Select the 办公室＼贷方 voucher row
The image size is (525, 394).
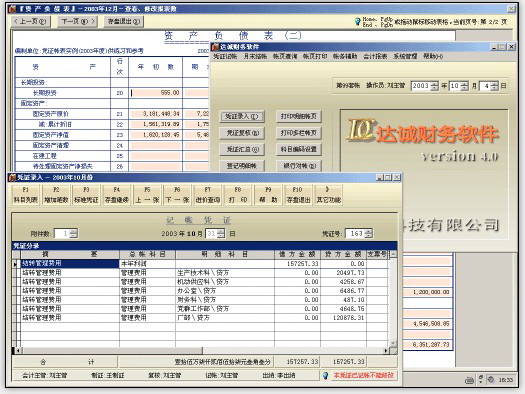point(200,291)
